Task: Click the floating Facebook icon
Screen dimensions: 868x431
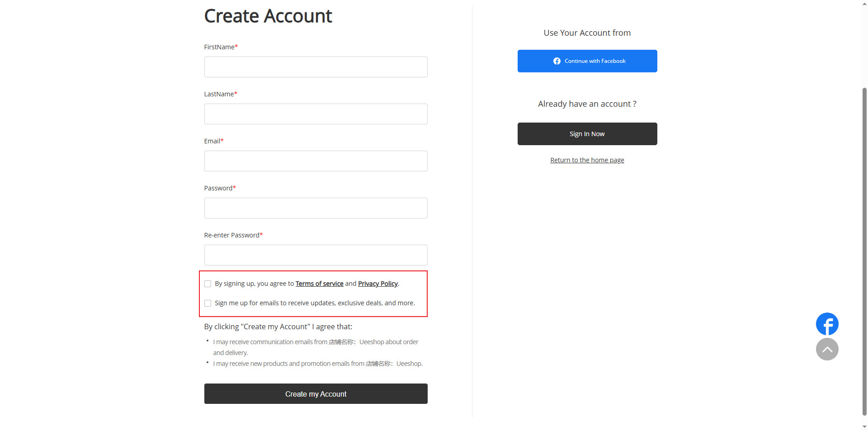Action: 827,324
